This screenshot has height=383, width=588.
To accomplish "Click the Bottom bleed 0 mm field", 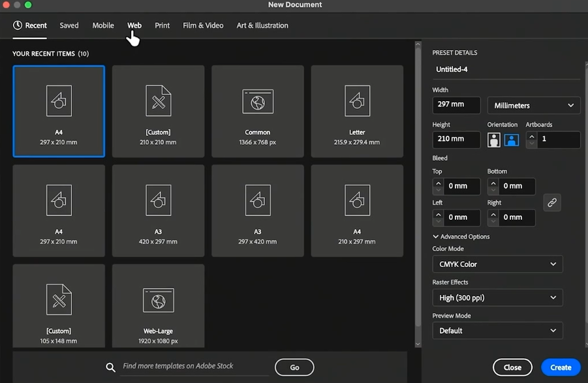I will tap(517, 186).
